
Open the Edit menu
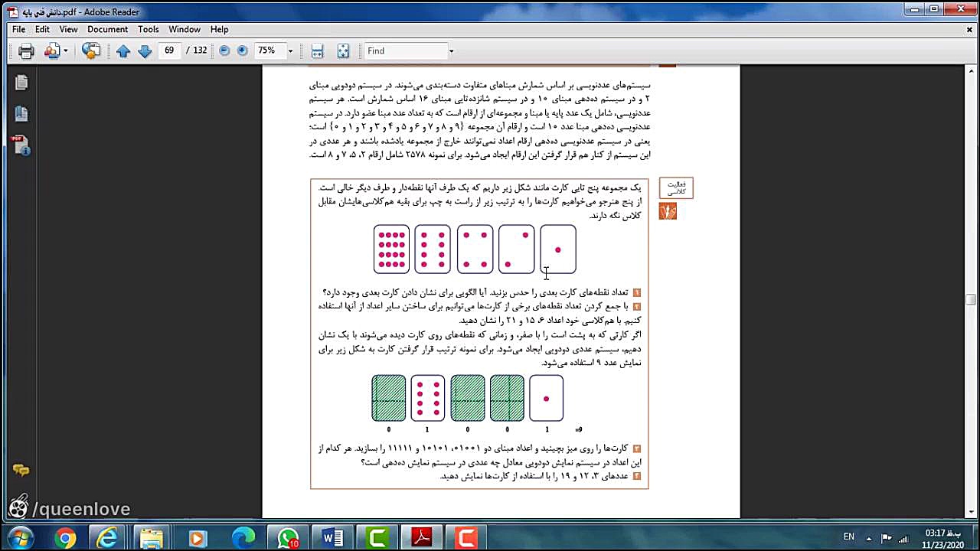pyautogui.click(x=42, y=29)
